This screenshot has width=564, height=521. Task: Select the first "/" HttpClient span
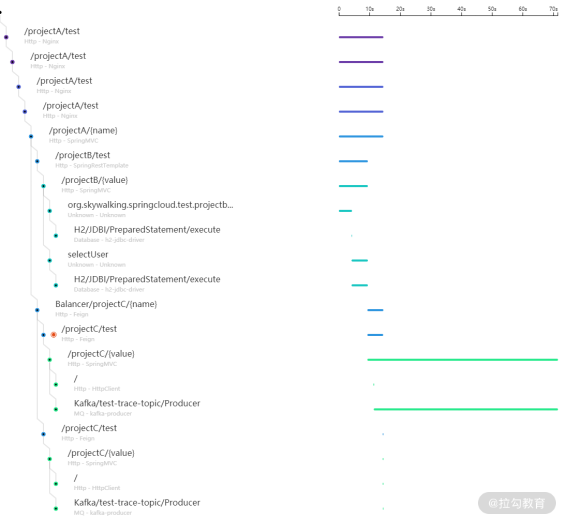(x=76, y=379)
